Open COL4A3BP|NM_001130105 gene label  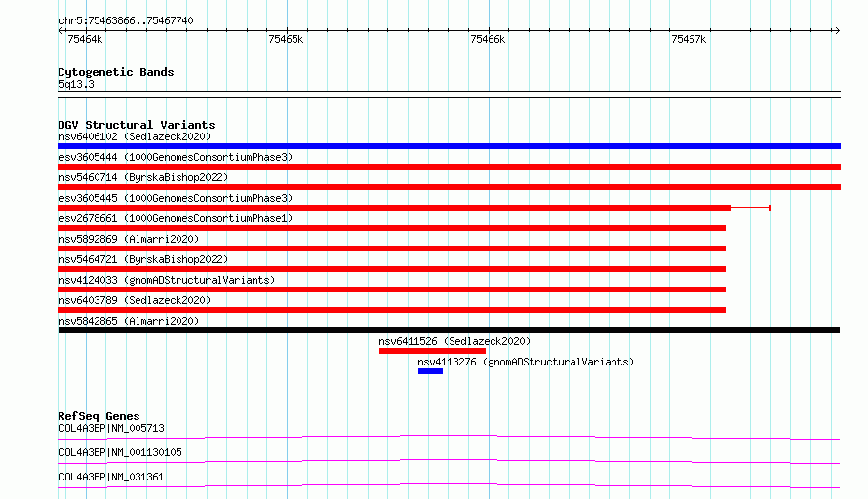tap(120, 452)
